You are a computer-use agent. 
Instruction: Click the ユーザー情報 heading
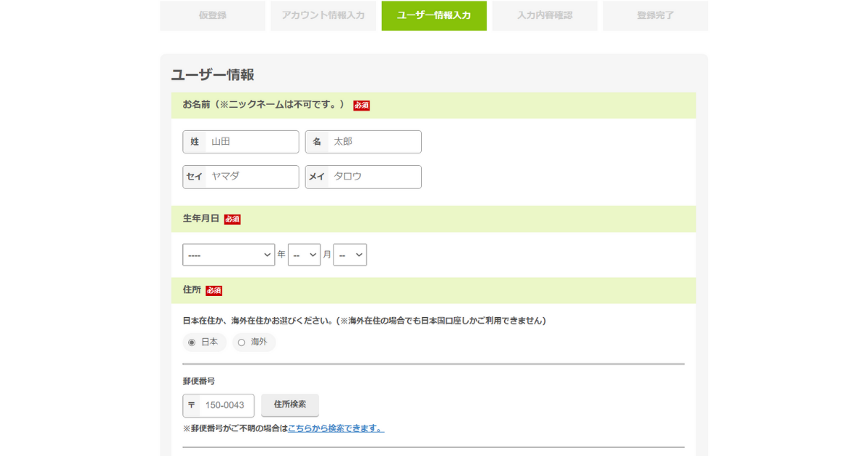pos(213,75)
